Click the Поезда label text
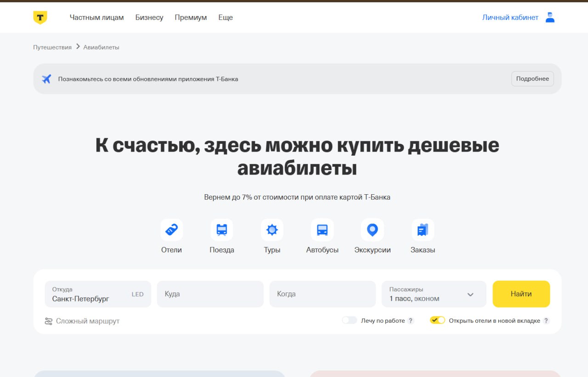Image resolution: width=588 pixels, height=377 pixels. (222, 250)
